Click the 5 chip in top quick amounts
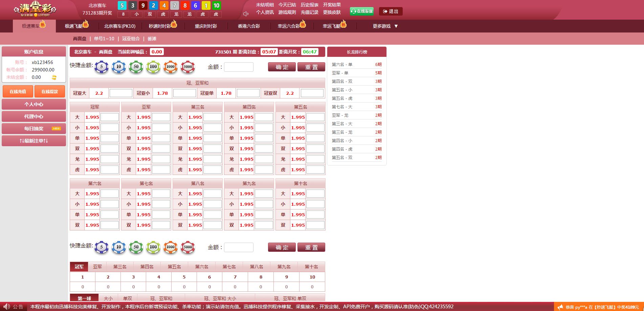The height and width of the screenshot is (311, 644). 102,67
